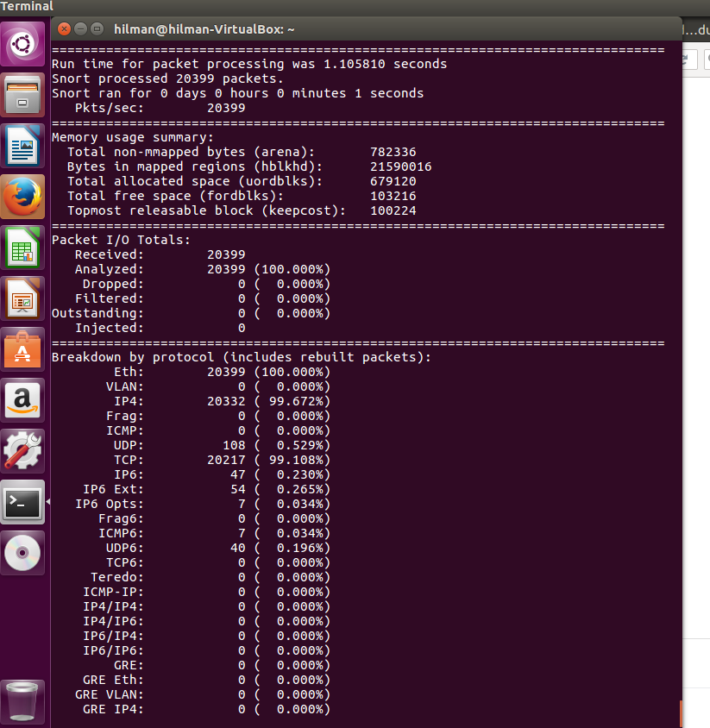This screenshot has width=710, height=728.
Task: Open the Trash at launcher bottom
Action: point(22,700)
